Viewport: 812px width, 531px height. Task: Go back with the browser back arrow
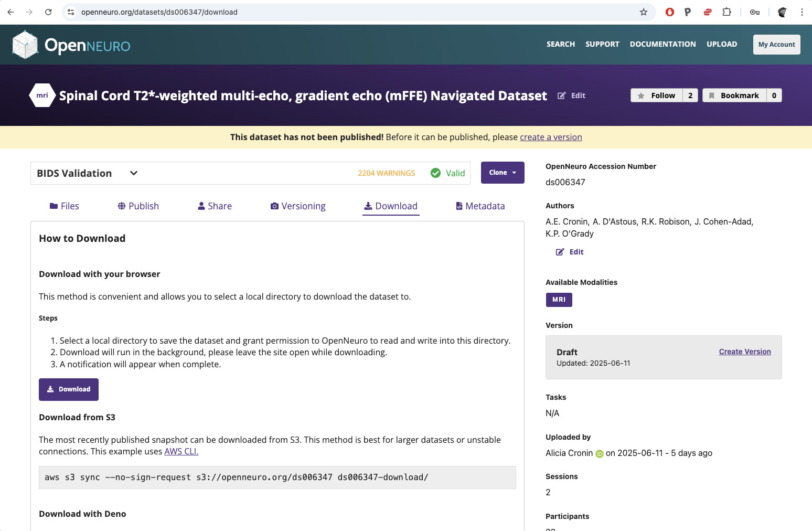click(x=10, y=12)
